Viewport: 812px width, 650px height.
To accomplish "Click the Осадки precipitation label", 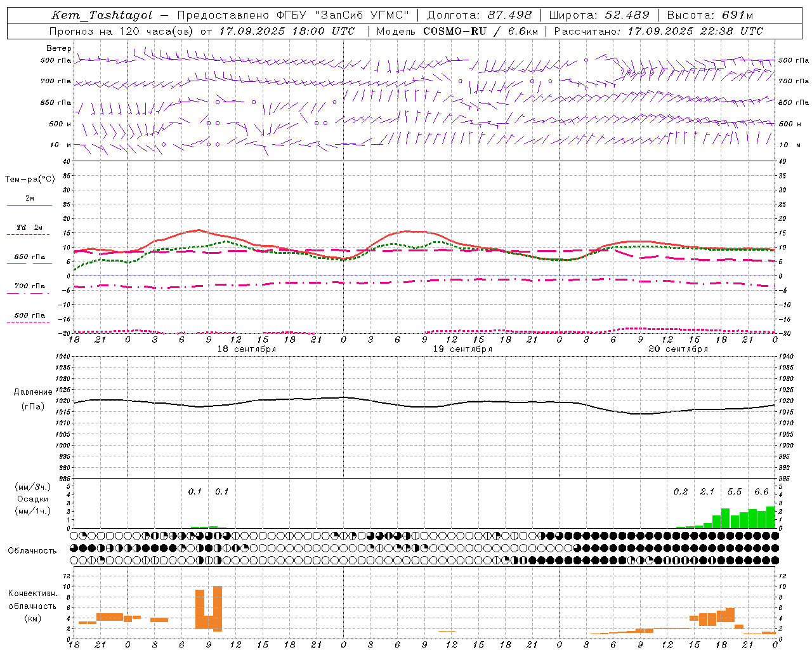I will tap(33, 499).
